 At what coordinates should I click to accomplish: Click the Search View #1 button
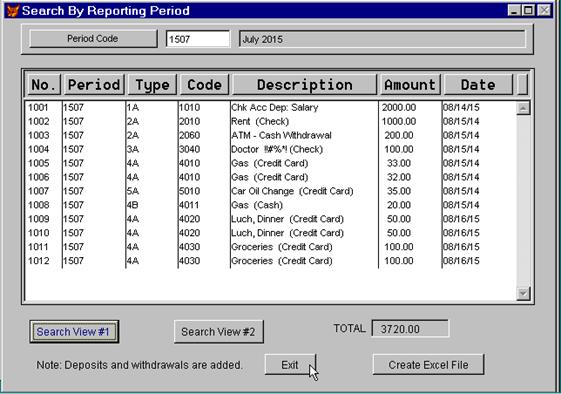(74, 332)
